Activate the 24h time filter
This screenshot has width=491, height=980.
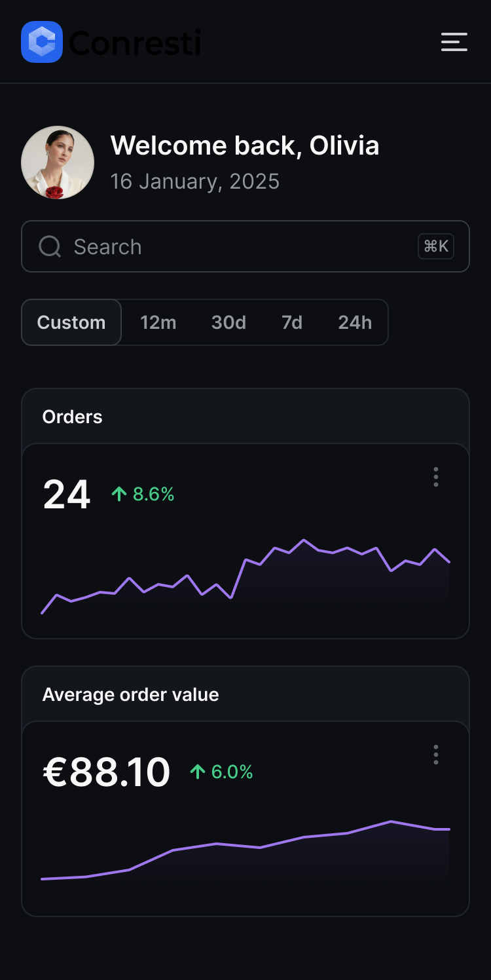click(354, 322)
